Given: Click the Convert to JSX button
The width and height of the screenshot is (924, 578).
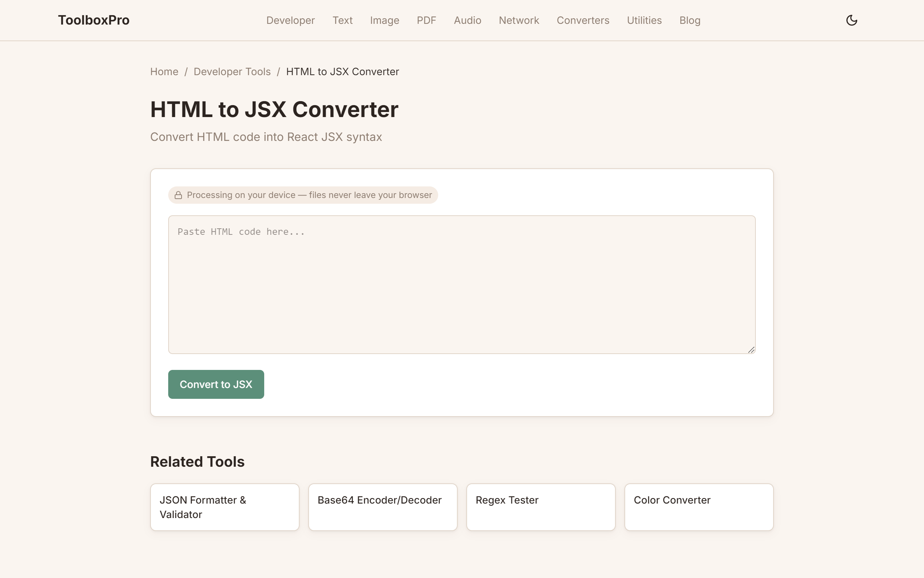Looking at the screenshot, I should [x=216, y=384].
